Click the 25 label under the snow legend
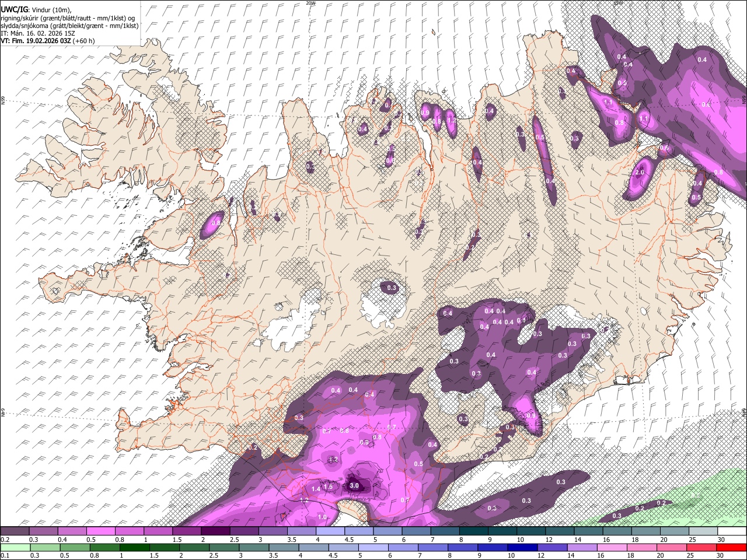Screen dimensions: 747x560 tap(692, 540)
